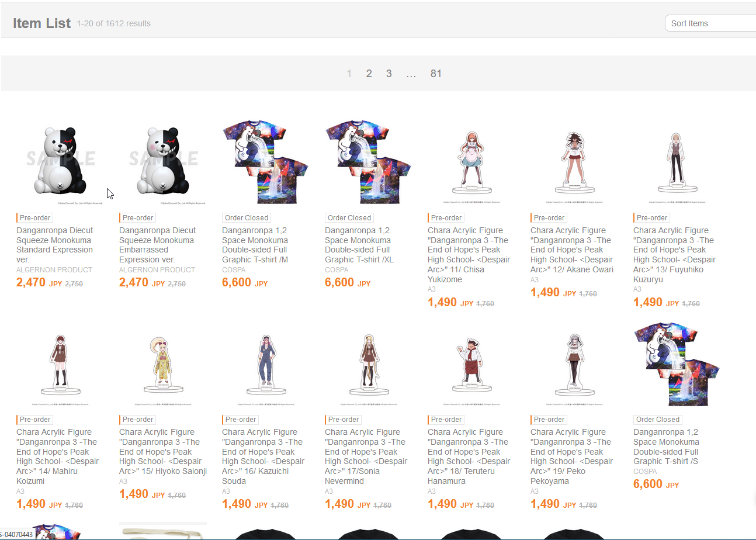
Task: Jump to last page 81
Action: [x=436, y=74]
